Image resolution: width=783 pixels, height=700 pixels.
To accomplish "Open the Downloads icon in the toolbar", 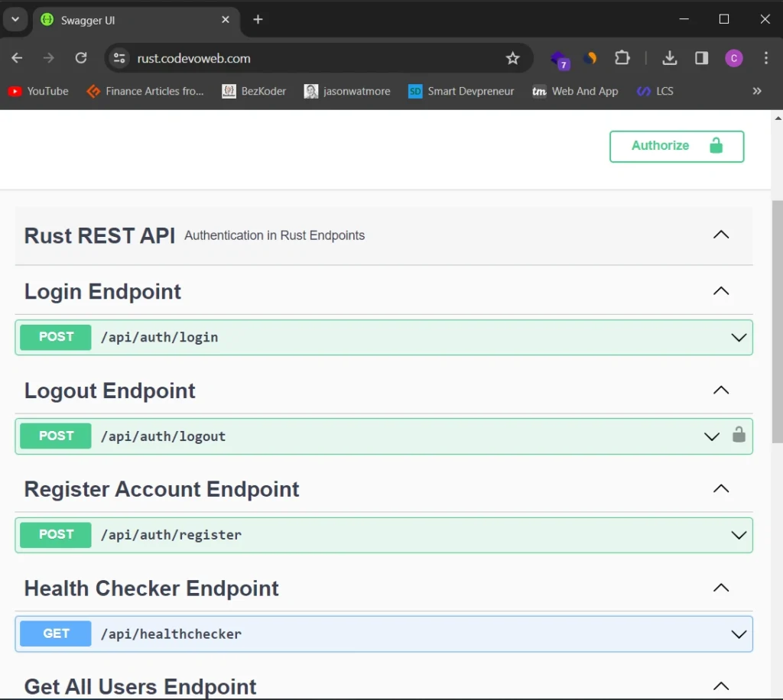I will (x=670, y=58).
